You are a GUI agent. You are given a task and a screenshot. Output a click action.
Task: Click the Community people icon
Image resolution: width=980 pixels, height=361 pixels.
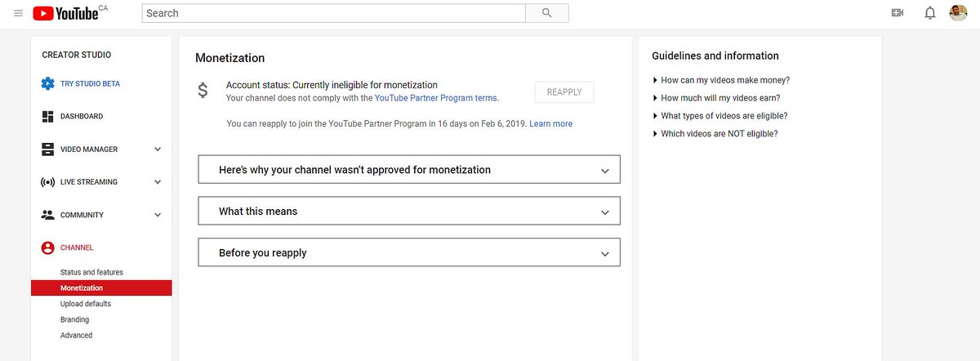(47, 215)
